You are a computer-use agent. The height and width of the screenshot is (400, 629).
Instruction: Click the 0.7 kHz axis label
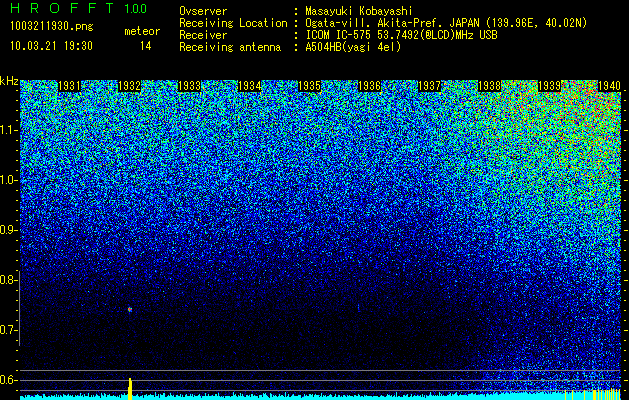pos(8,330)
